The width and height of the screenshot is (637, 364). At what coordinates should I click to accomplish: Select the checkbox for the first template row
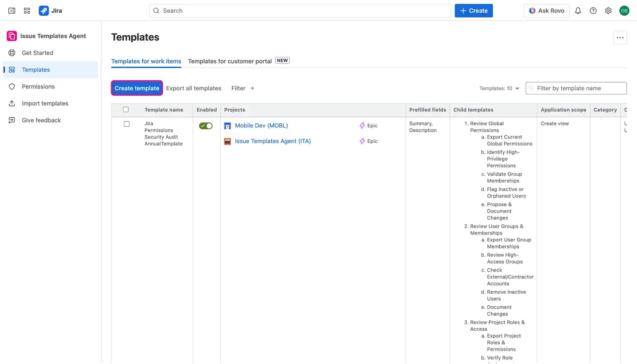(x=126, y=124)
